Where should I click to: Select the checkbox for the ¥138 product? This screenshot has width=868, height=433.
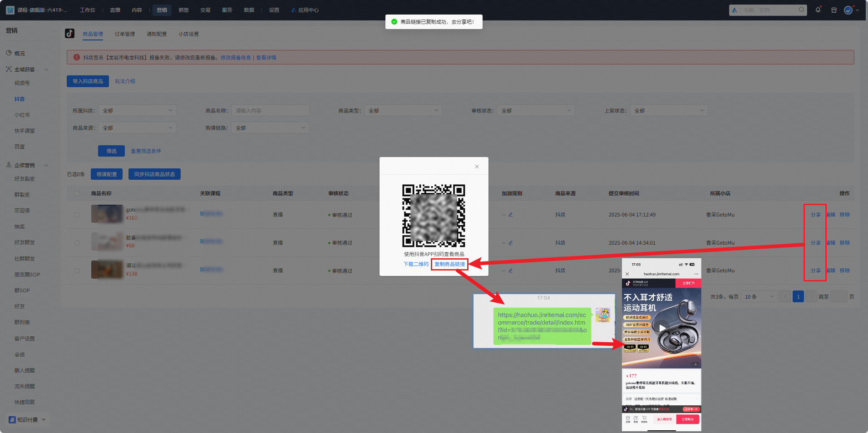(77, 271)
